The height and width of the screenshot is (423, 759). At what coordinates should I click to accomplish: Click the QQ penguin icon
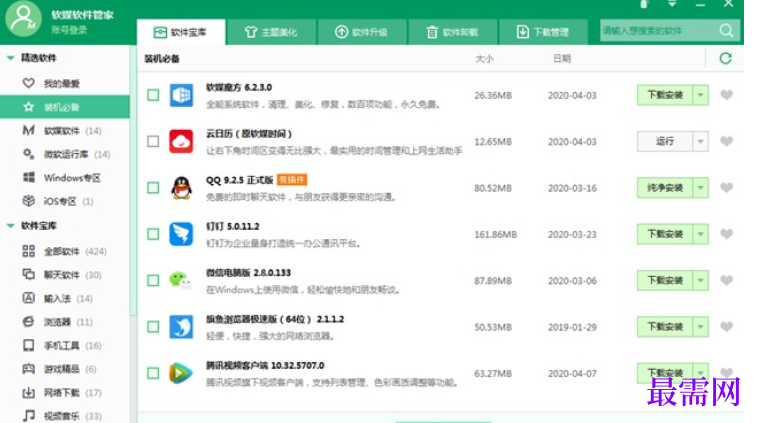pos(181,188)
